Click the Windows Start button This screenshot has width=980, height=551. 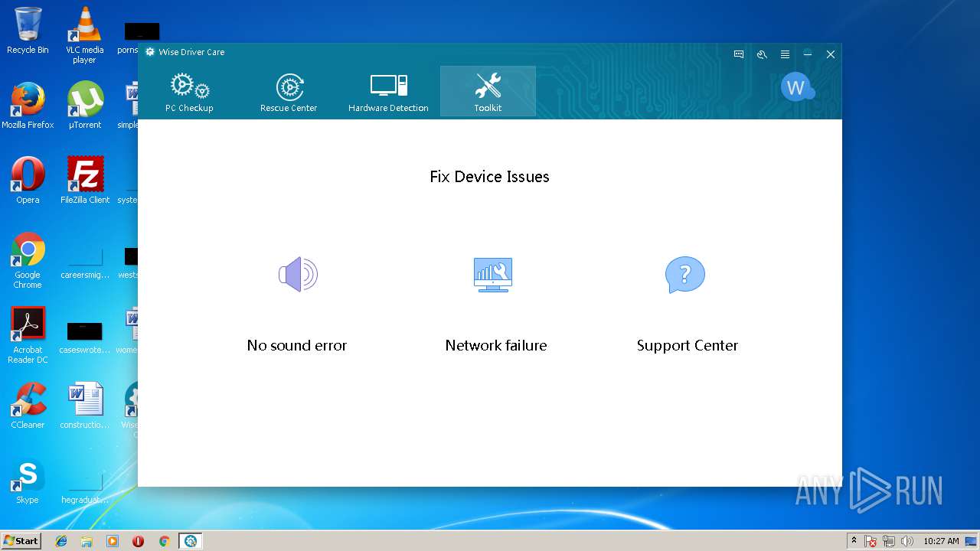21,540
